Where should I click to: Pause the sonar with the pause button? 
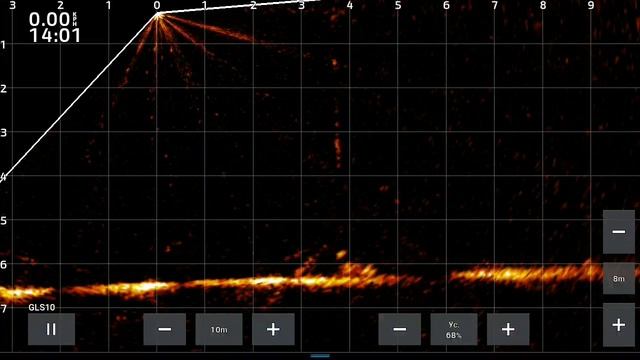(51, 329)
